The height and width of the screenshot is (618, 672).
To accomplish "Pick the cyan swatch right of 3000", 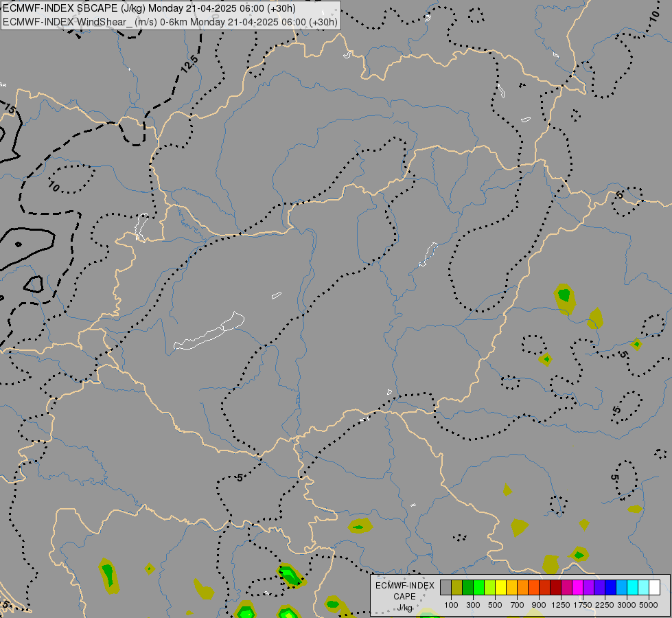I will click(x=632, y=588).
